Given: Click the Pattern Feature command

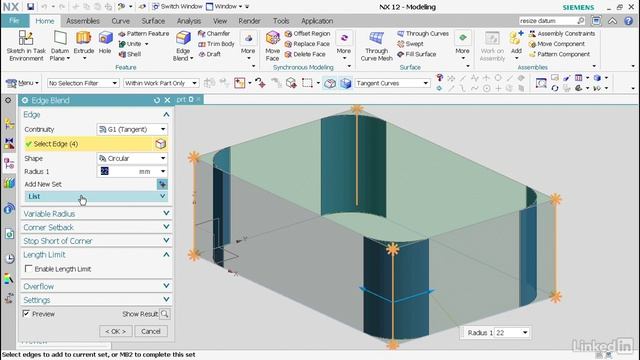Looking at the screenshot, I should [x=144, y=33].
